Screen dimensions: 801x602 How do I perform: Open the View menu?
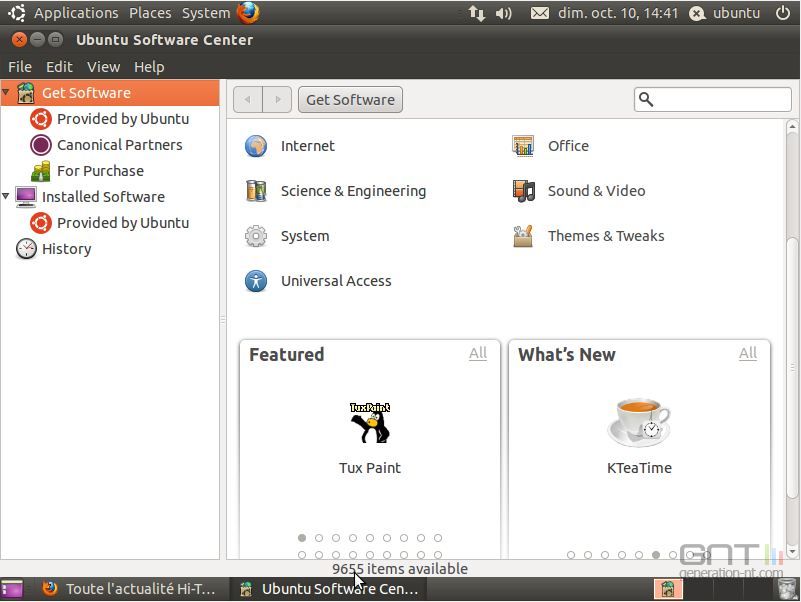pyautogui.click(x=103, y=67)
